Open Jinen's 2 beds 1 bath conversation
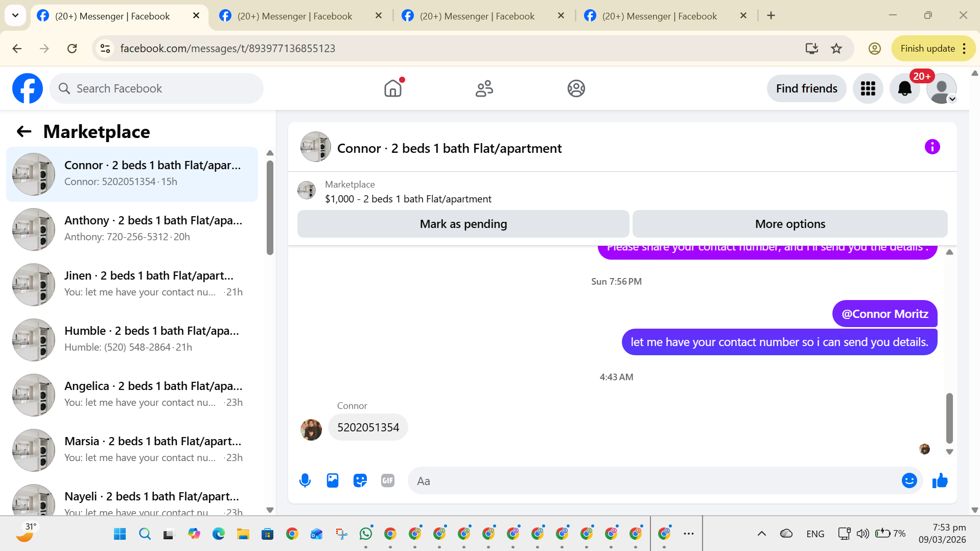 click(x=132, y=284)
